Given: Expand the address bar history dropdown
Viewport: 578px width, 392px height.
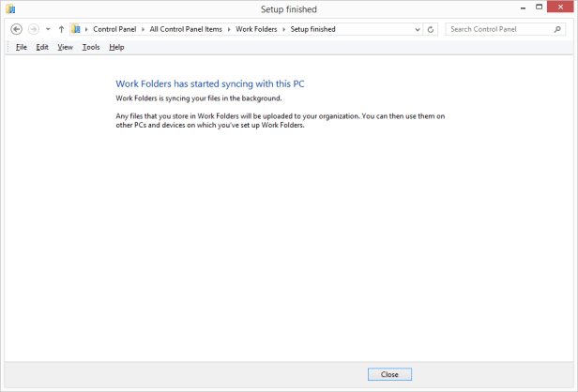Looking at the screenshot, I should point(417,29).
